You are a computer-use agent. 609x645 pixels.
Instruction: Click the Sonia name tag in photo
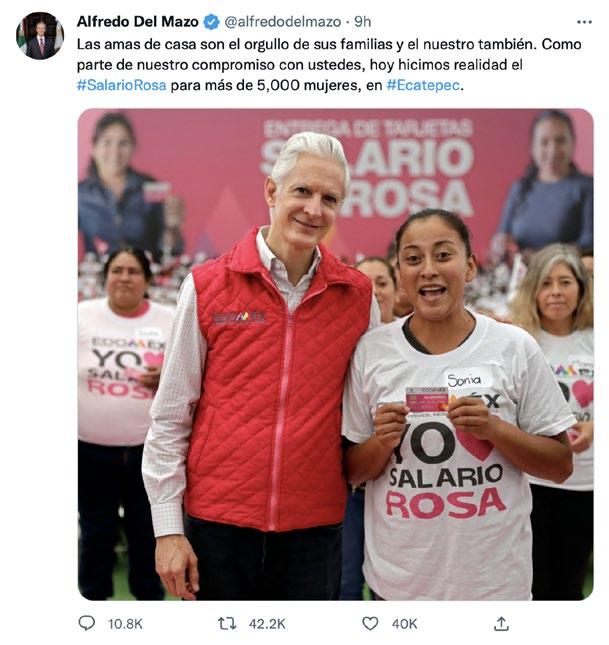(467, 379)
